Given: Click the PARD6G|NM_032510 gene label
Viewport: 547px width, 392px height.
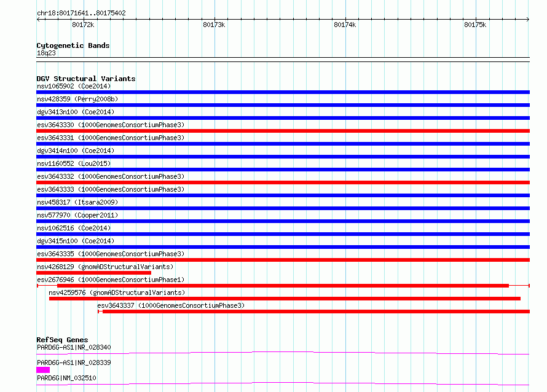Looking at the screenshot, I should 66,378.
